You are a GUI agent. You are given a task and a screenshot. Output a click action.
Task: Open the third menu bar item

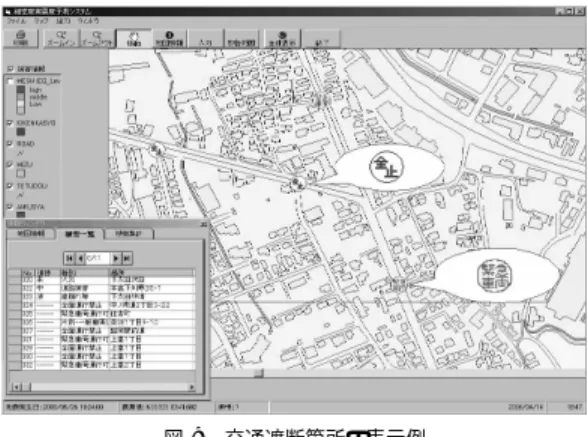point(63,21)
